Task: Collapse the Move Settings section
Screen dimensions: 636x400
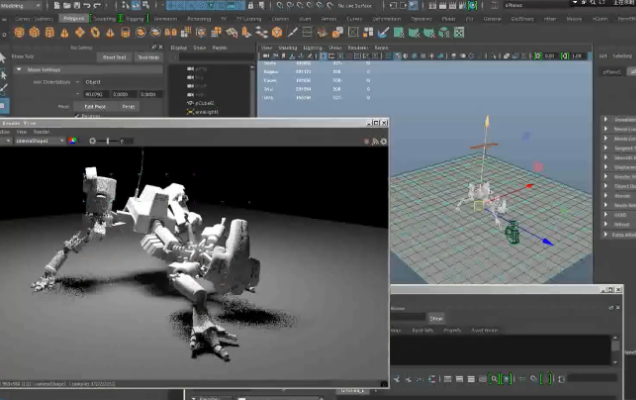Action: [18, 69]
